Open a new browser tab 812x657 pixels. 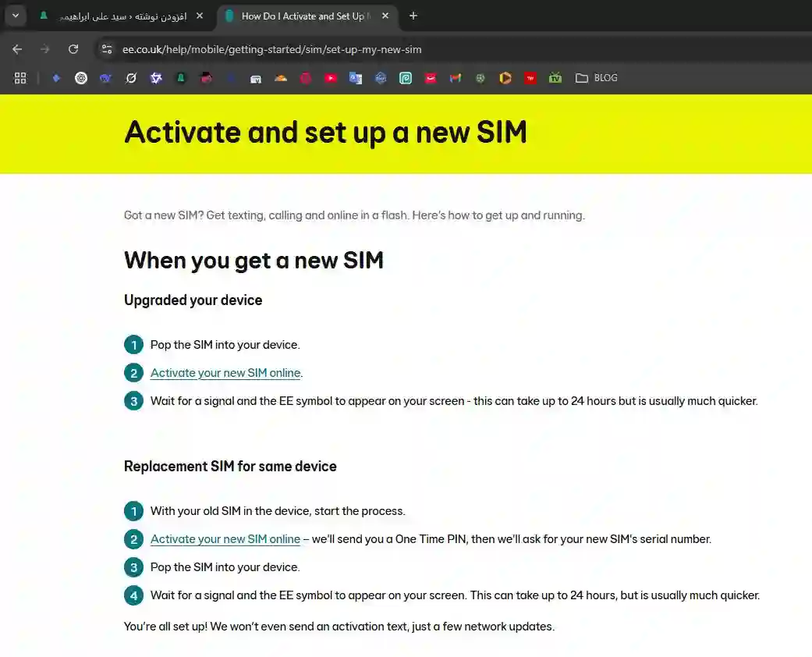click(413, 16)
